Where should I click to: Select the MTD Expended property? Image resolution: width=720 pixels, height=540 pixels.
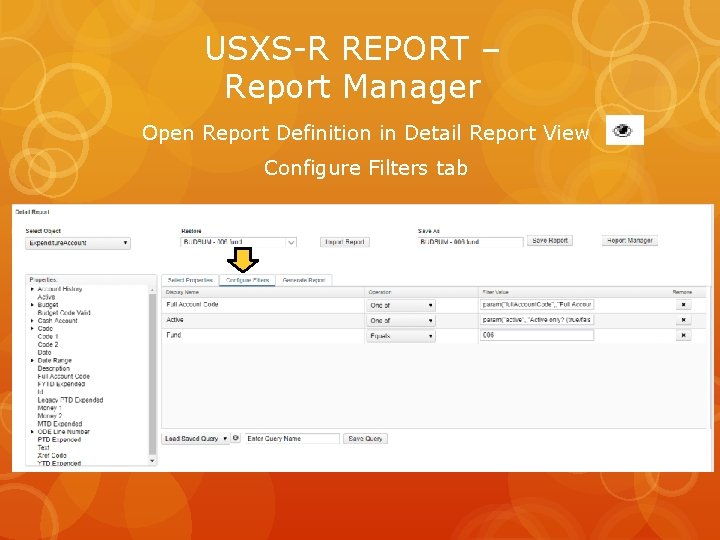60,424
